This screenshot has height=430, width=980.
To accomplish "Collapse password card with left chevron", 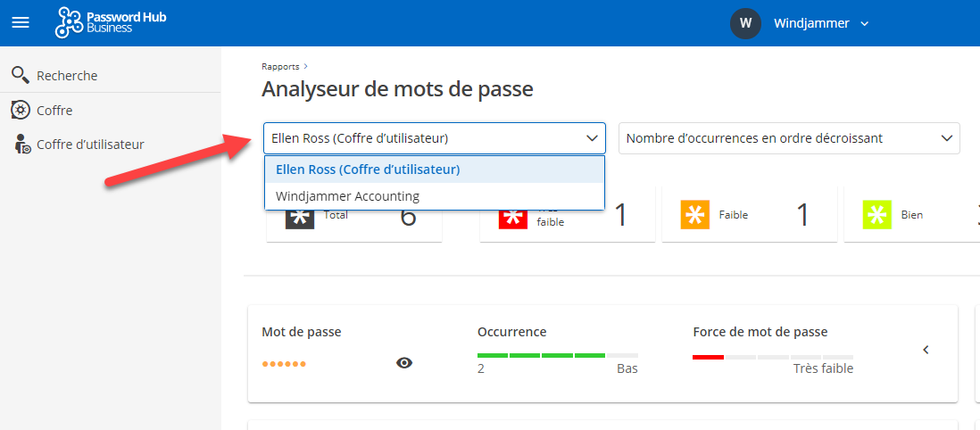I will point(926,350).
